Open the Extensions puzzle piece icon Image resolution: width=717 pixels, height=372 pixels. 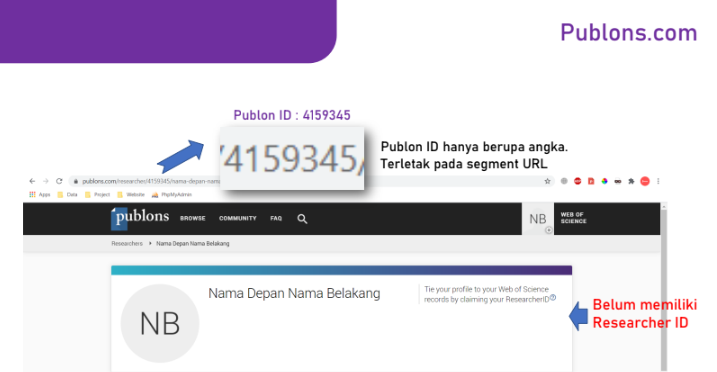coord(631,181)
